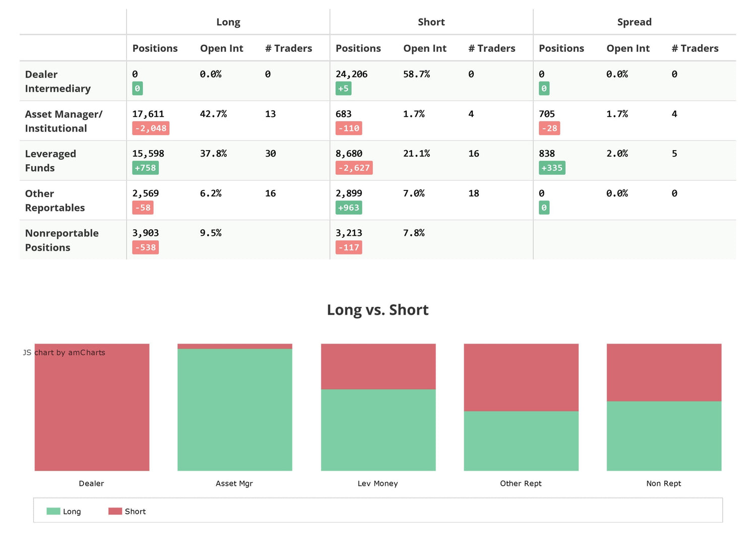Click the Long vs. Short chart title
The width and height of the screenshot is (756, 536).
click(377, 310)
